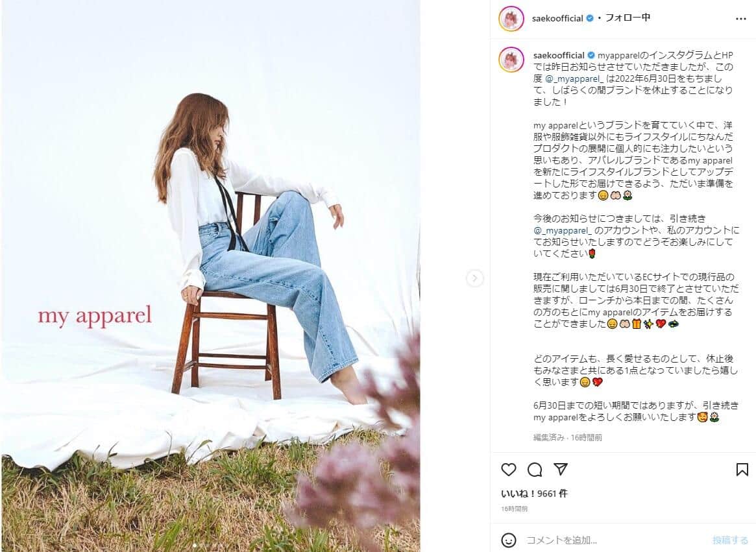Open second @_myapparel_ mention in caption
Screen dimensions: 756x552
[x=563, y=230]
